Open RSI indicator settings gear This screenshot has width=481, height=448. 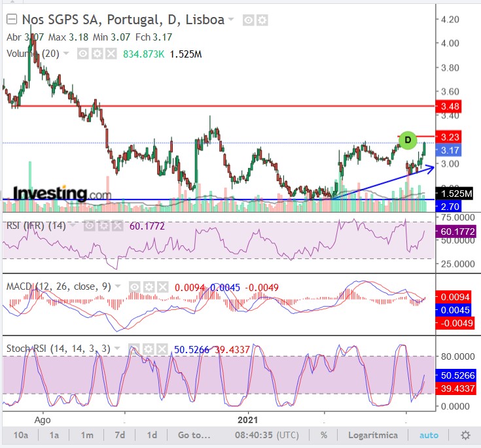click(103, 226)
